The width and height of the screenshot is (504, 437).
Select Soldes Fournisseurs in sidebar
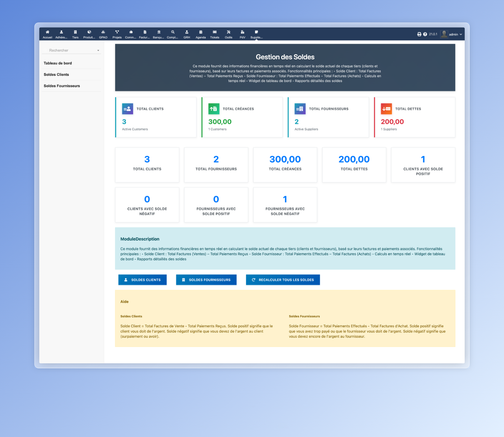point(62,86)
